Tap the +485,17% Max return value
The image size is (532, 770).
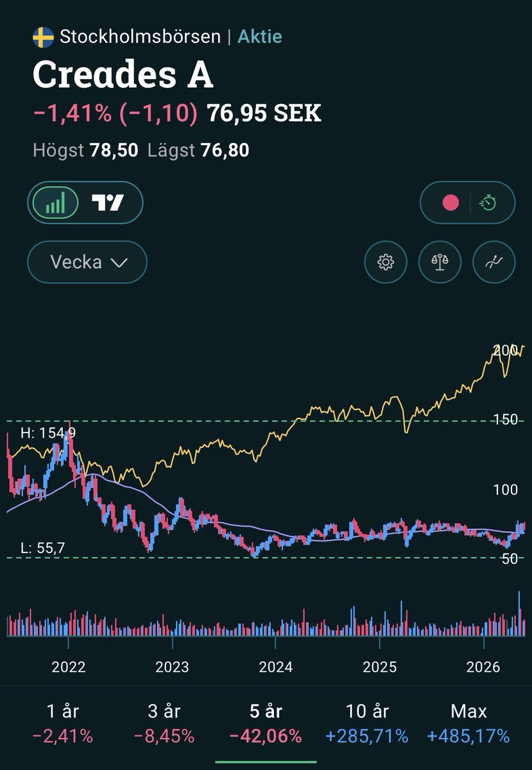(468, 735)
